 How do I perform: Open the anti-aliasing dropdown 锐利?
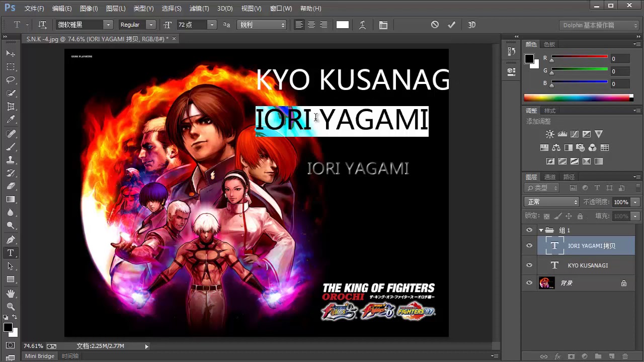coord(262,25)
